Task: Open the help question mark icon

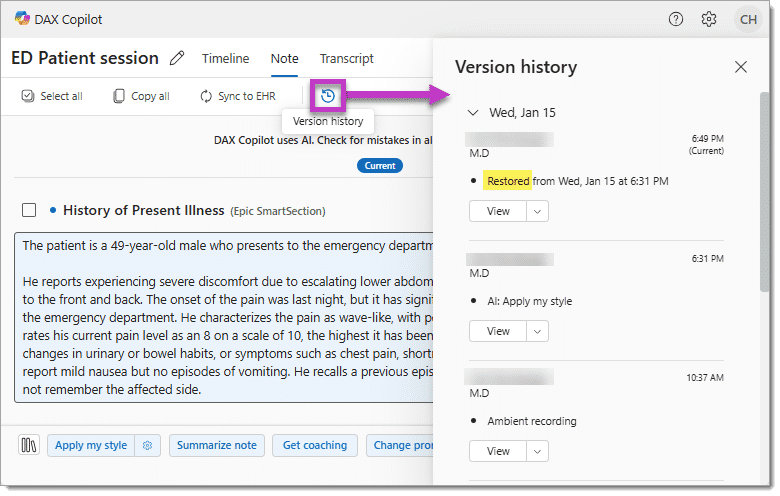Action: coord(676,19)
